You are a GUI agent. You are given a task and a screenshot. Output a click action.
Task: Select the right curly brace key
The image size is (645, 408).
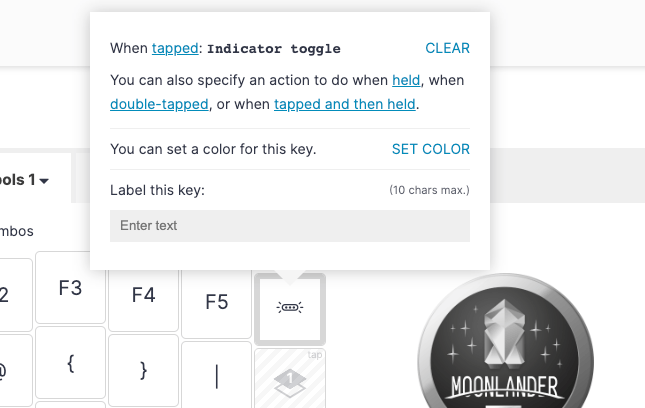point(144,370)
